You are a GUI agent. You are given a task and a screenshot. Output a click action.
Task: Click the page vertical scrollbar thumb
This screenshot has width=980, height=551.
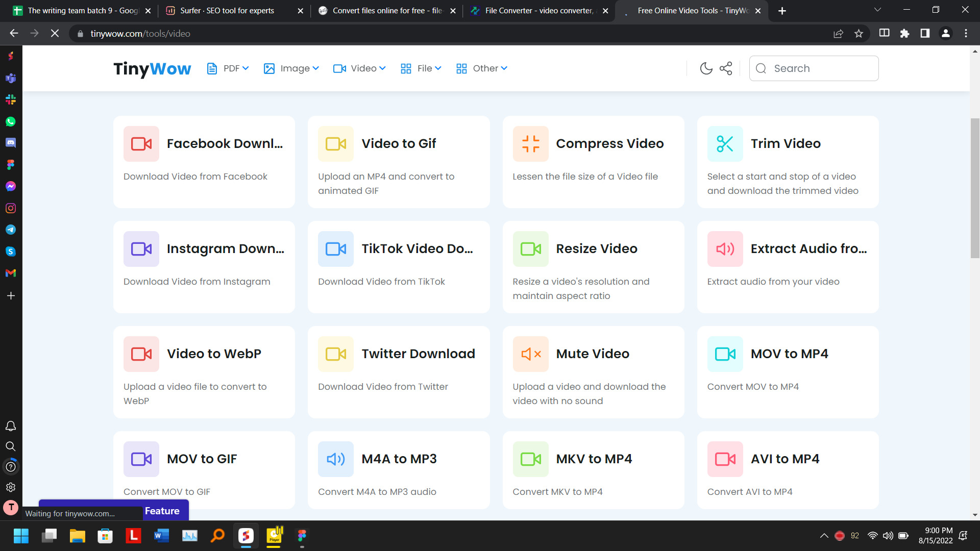(975, 188)
